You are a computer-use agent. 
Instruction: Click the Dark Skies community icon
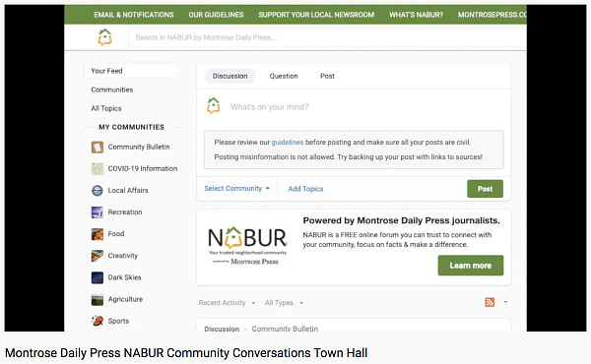pos(98,277)
